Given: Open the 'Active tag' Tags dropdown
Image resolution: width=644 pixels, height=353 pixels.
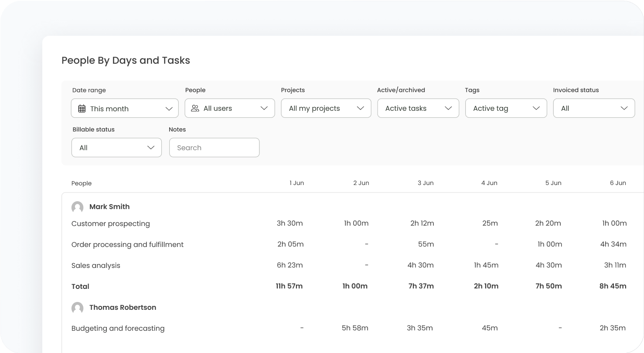Looking at the screenshot, I should coord(506,108).
